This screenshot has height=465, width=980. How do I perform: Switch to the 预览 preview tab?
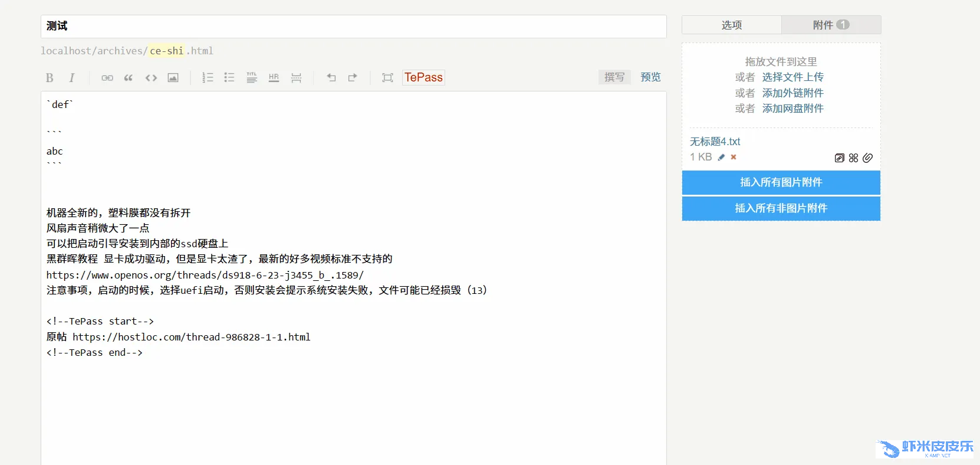pyautogui.click(x=650, y=77)
